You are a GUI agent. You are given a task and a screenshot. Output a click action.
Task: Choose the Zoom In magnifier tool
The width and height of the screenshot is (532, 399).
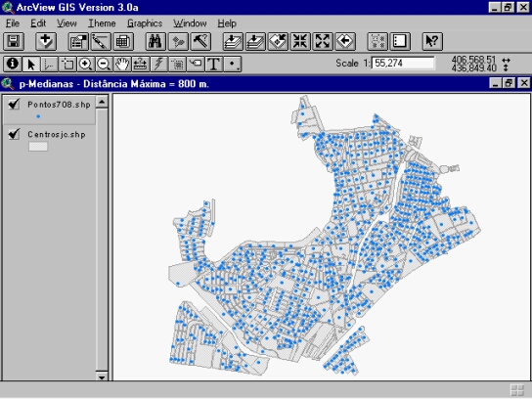(85, 64)
